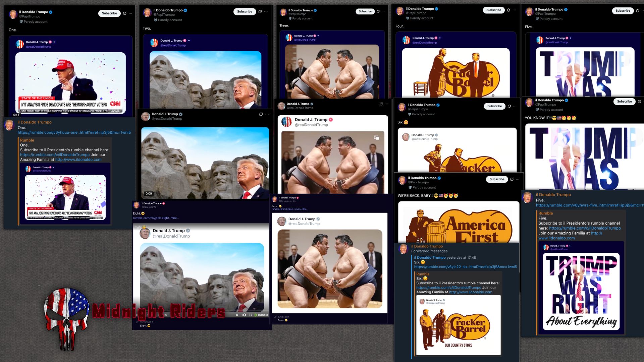Click Subscribe on the "Five." post
This screenshot has height=362, width=644.
pos(623,11)
